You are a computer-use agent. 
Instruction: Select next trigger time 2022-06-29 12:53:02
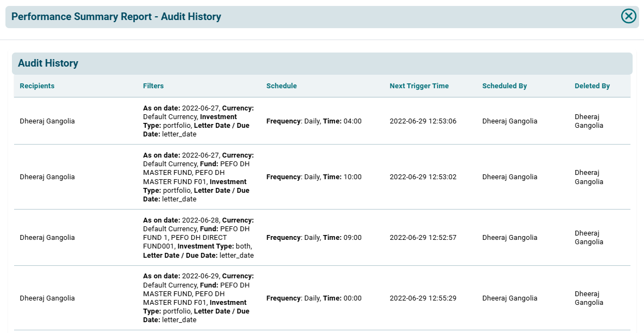coord(423,177)
